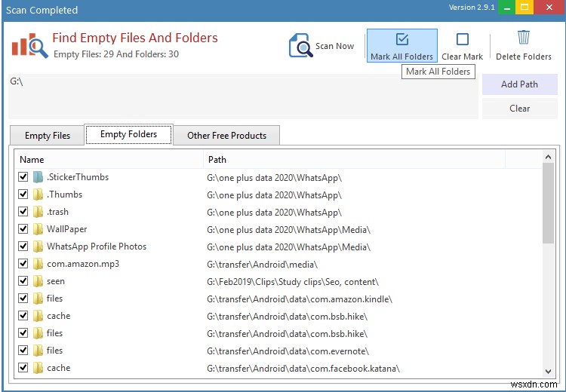Click the WallPaper folder name

tap(66, 229)
